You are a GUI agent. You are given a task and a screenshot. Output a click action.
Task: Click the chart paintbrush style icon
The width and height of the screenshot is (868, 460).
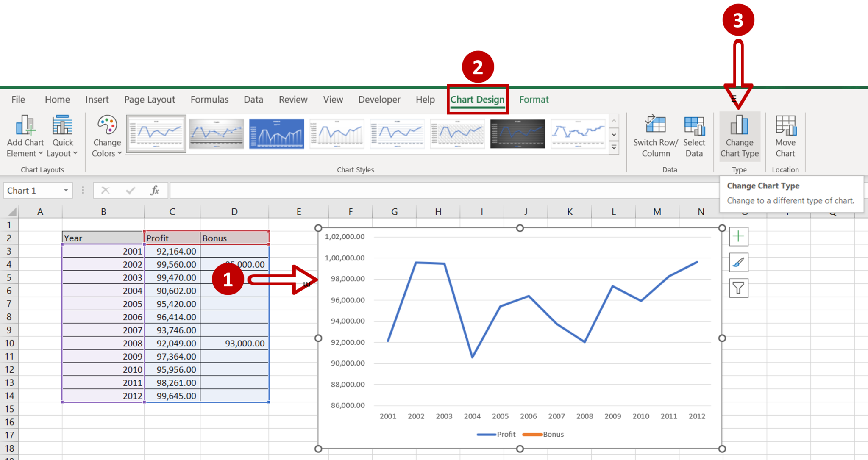pos(739,262)
